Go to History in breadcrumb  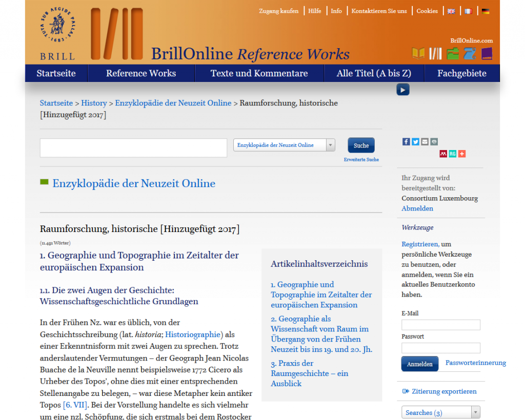94,103
